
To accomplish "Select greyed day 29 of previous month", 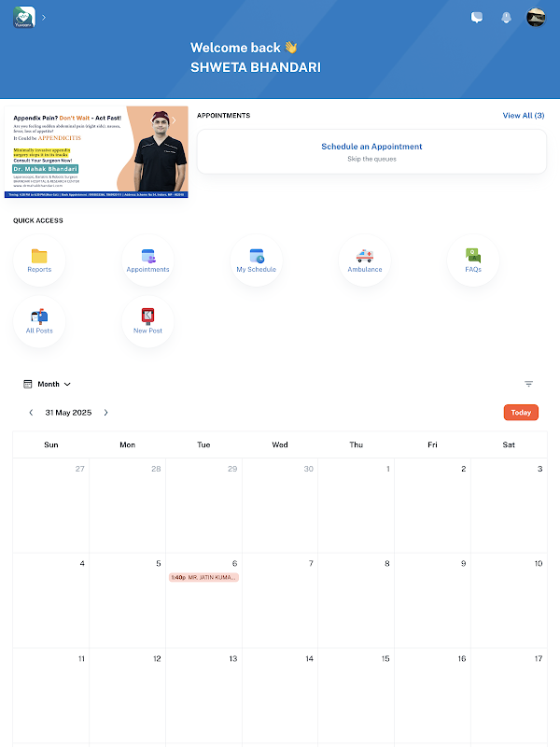I will [x=203, y=505].
